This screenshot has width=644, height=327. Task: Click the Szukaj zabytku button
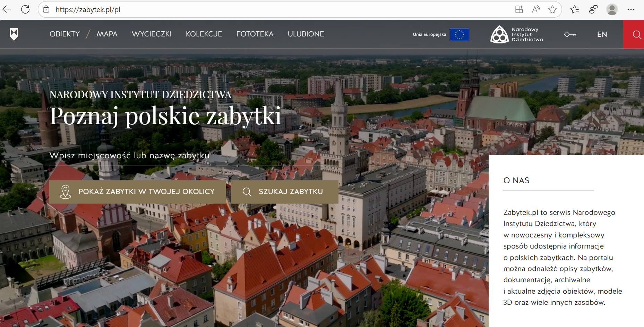coord(285,192)
